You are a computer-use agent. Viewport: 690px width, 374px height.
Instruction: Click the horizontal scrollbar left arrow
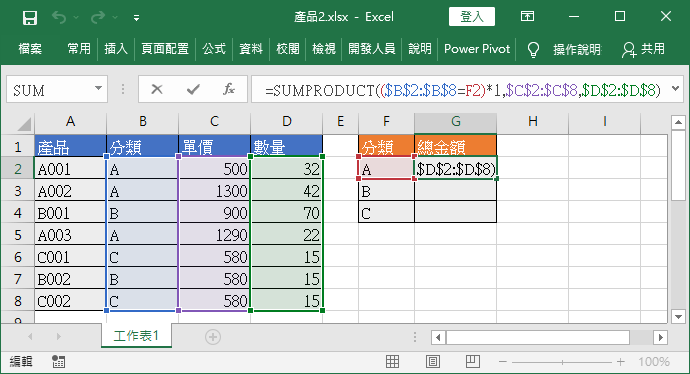click(438, 338)
